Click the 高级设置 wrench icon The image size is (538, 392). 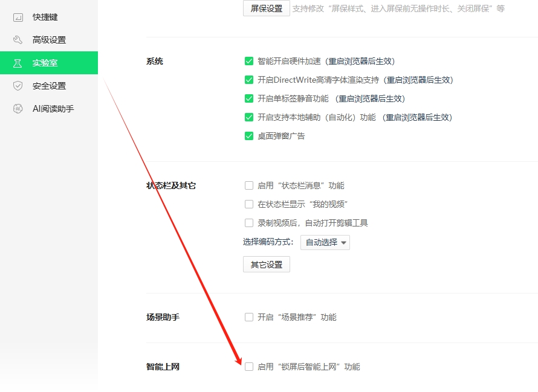pyautogui.click(x=18, y=40)
